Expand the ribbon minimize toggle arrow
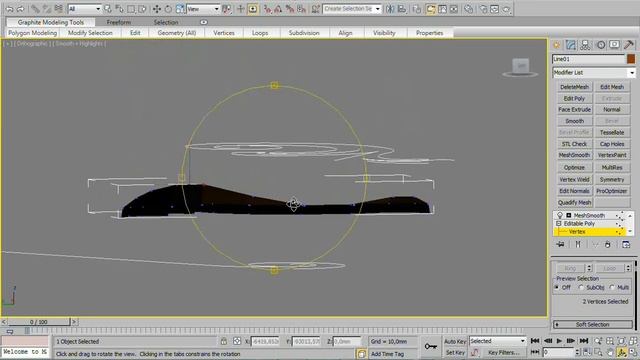This screenshot has height=360, width=640. click(203, 22)
